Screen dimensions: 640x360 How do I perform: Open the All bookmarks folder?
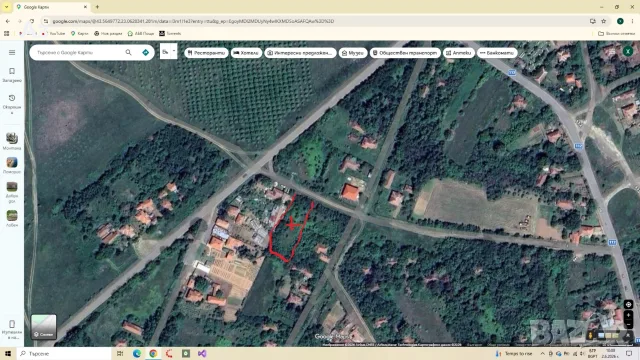tap(616, 33)
